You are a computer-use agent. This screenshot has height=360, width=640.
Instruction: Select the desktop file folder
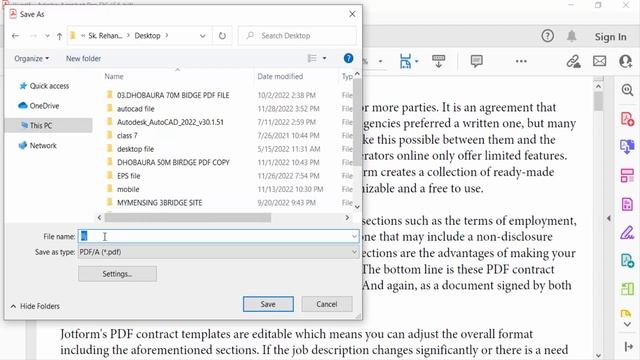point(135,149)
